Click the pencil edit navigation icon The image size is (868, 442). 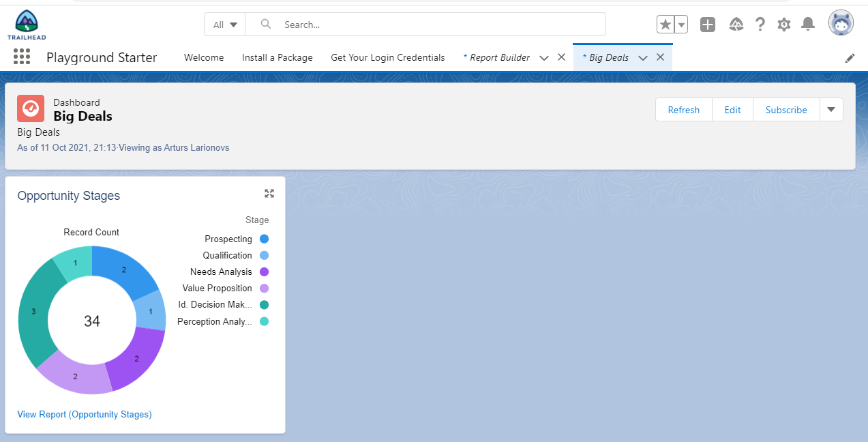click(x=850, y=58)
